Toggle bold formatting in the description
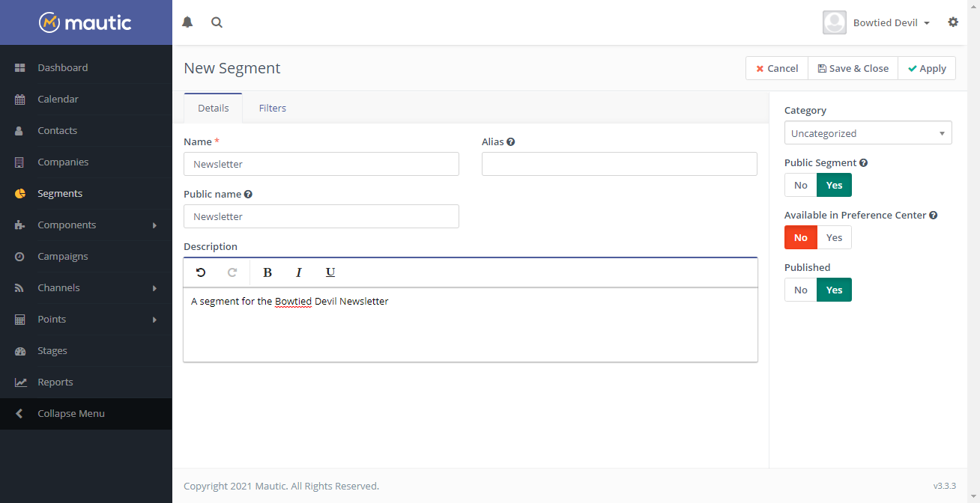Viewport: 980px width, 503px height. [267, 272]
